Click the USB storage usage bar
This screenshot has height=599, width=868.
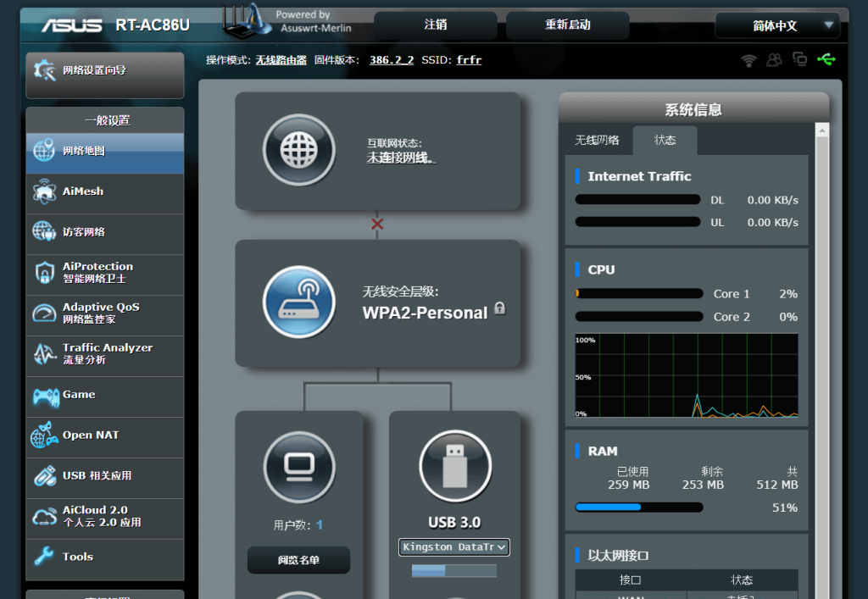[454, 570]
